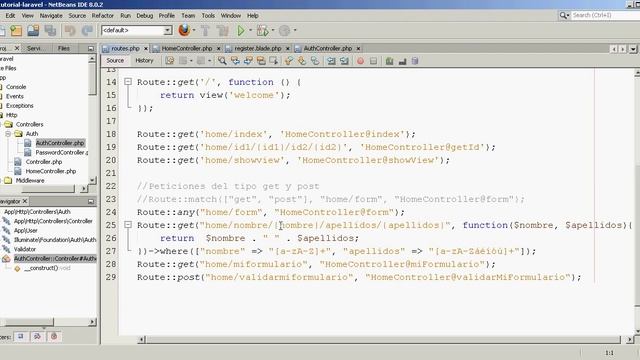Toggle third red Navigator filter button

pyautogui.click(x=54, y=336)
